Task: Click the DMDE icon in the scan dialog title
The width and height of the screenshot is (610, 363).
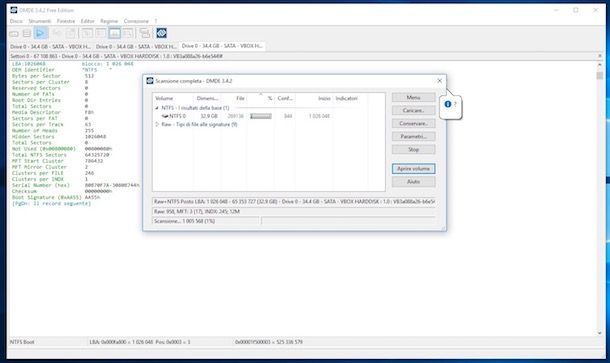Action: (150, 81)
